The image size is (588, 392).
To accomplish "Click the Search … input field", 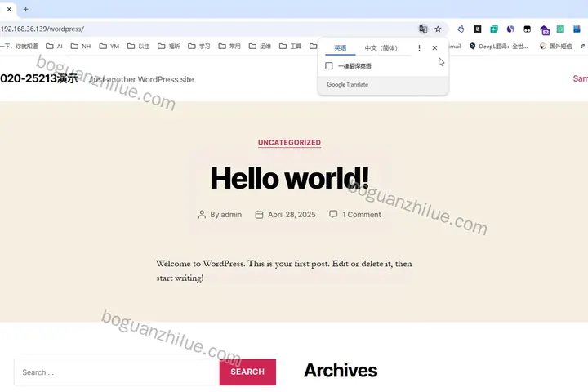I will click(117, 372).
